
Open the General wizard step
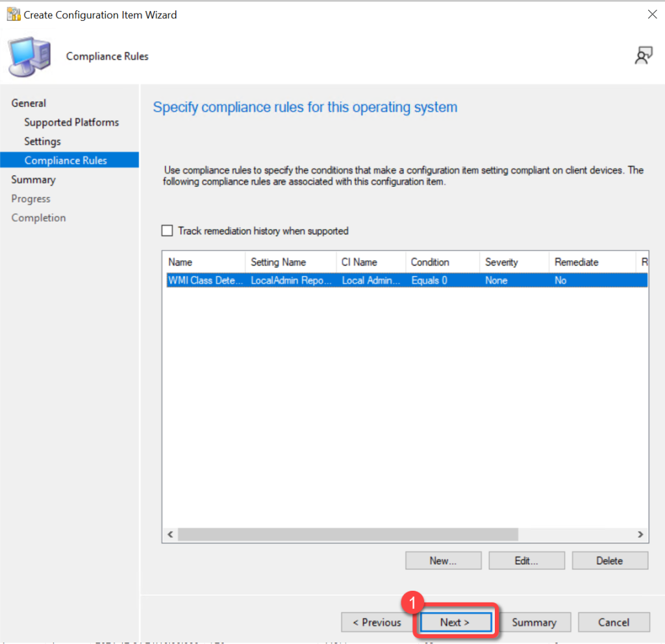[x=29, y=103]
